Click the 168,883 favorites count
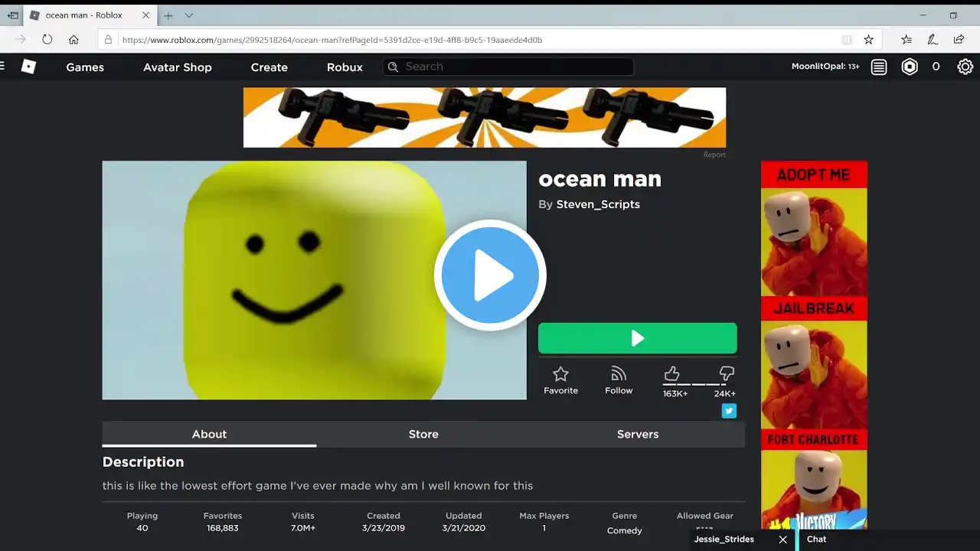This screenshot has width=980, height=551. [x=223, y=528]
